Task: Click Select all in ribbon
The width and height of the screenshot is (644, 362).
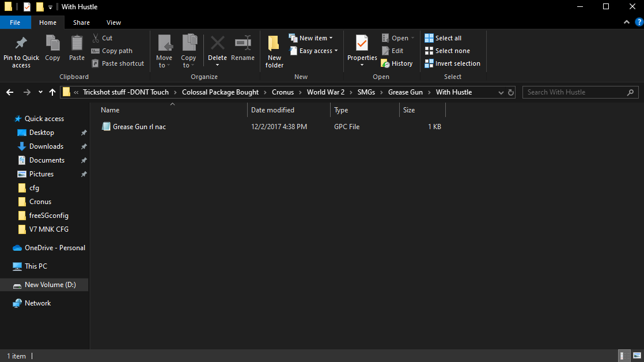Action: [x=443, y=38]
